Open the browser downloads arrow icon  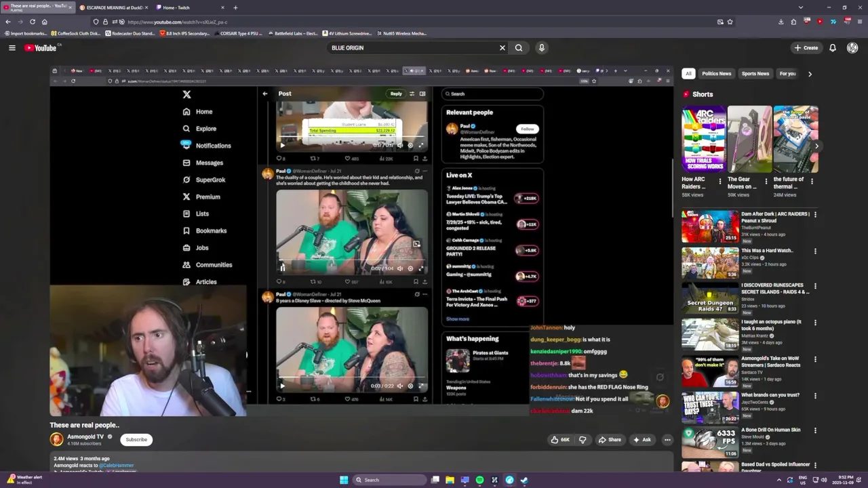coord(781,22)
